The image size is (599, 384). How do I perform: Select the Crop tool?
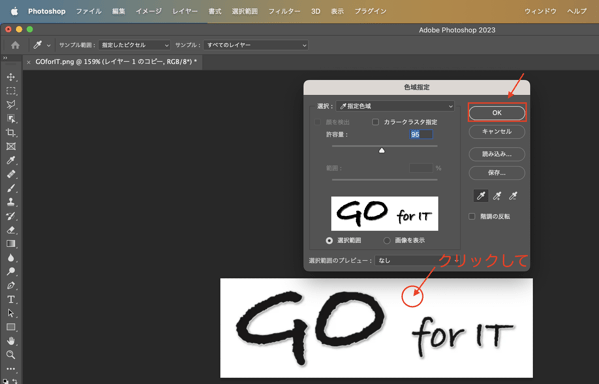click(11, 133)
